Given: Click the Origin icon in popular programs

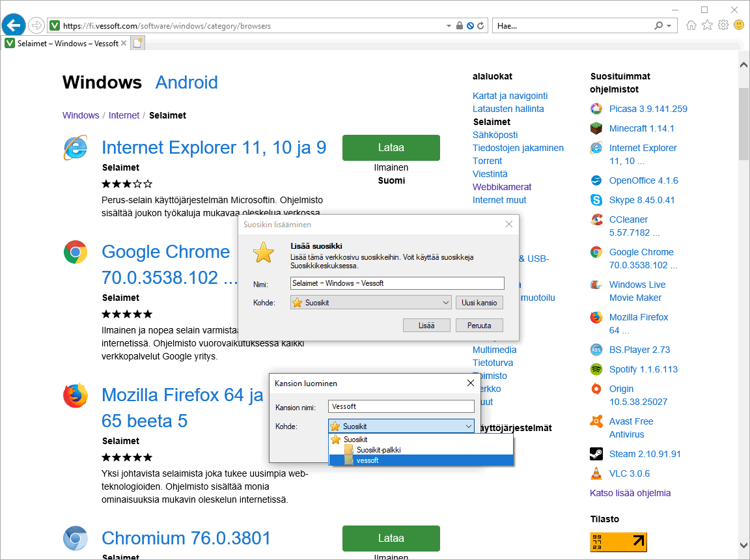Looking at the screenshot, I should pyautogui.click(x=596, y=389).
